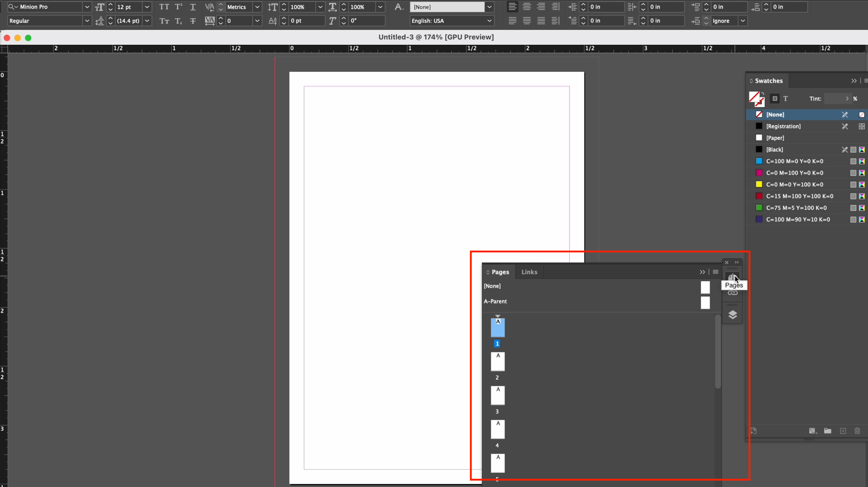The height and width of the screenshot is (487, 868).
Task: Click the [None] parent page entry
Action: tap(492, 286)
